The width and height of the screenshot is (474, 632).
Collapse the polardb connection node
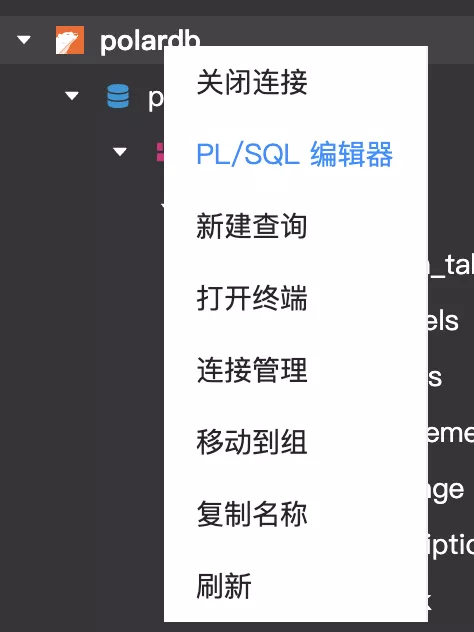(x=24, y=40)
